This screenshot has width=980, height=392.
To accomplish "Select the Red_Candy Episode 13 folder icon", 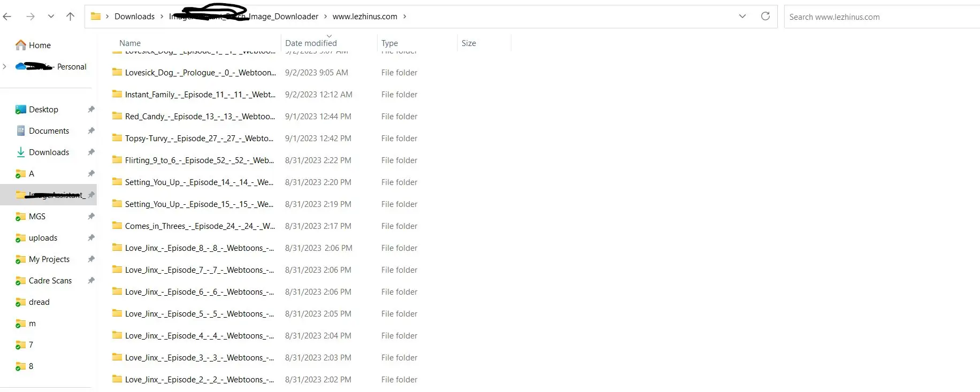I will point(117,116).
